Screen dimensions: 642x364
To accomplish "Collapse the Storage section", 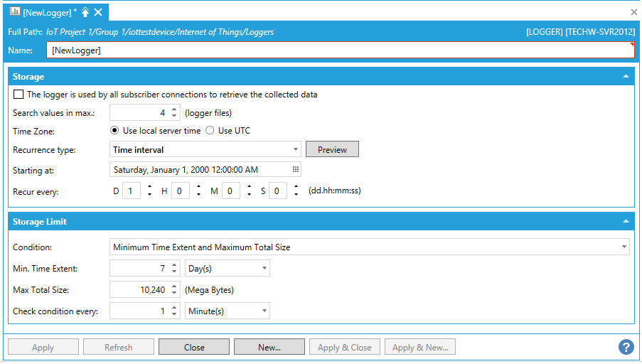I will pyautogui.click(x=626, y=76).
